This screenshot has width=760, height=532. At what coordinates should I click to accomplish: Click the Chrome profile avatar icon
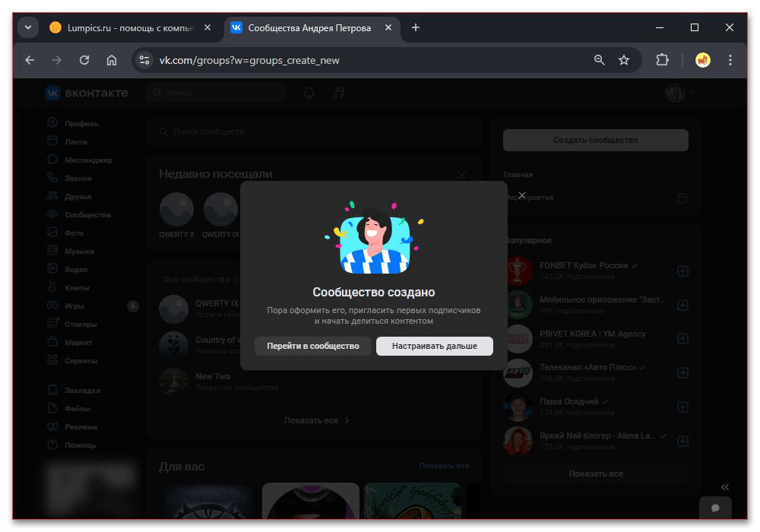pos(703,60)
